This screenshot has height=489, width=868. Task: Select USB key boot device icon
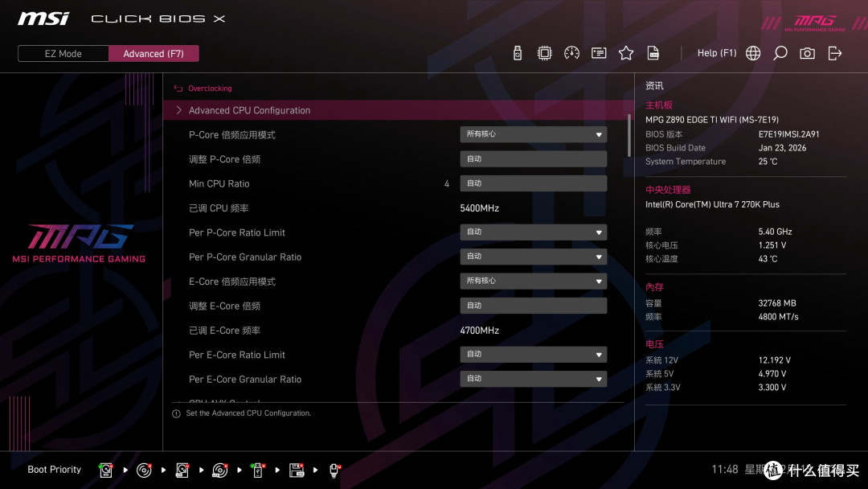(x=257, y=471)
